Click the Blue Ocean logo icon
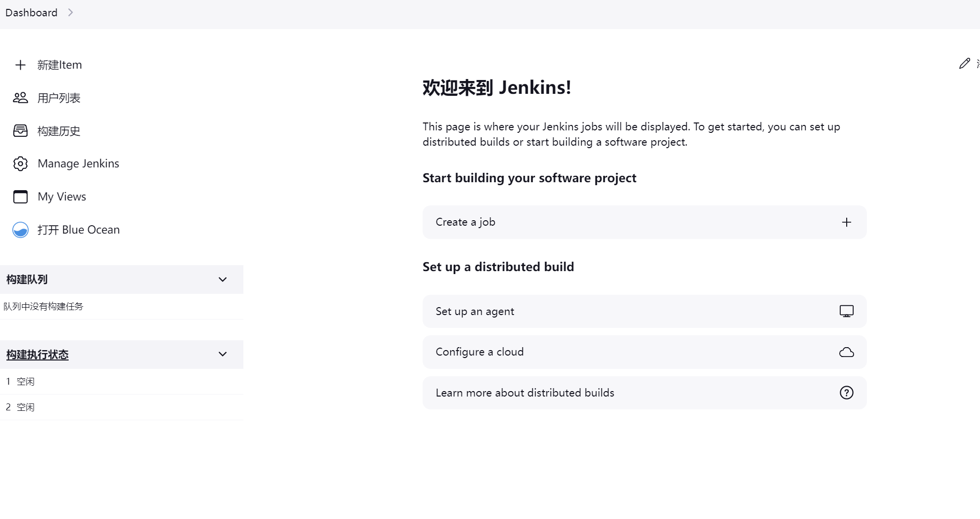 tap(20, 230)
